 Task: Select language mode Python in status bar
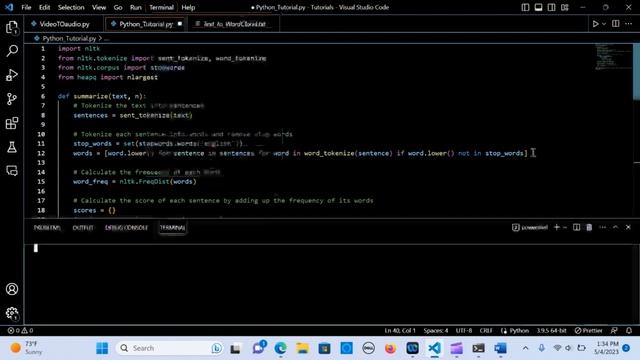click(x=519, y=331)
